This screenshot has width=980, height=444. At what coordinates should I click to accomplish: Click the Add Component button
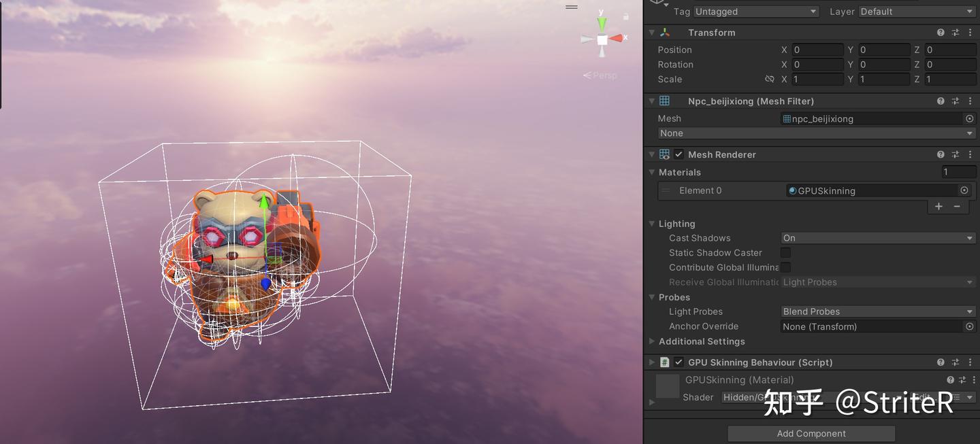(811, 434)
